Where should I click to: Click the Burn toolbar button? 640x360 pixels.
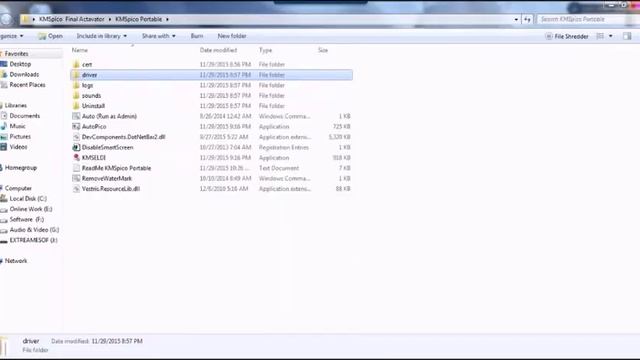[197, 36]
